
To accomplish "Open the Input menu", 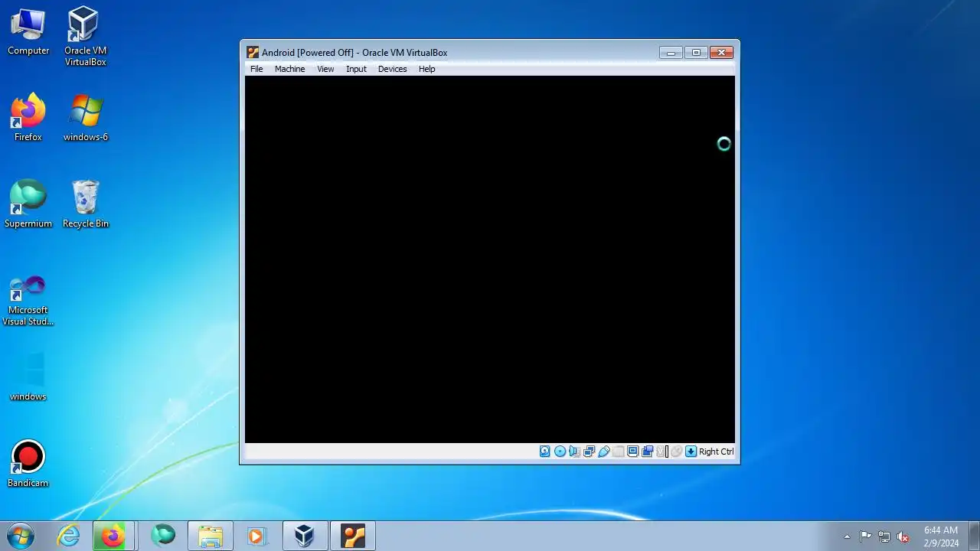I will tap(356, 69).
